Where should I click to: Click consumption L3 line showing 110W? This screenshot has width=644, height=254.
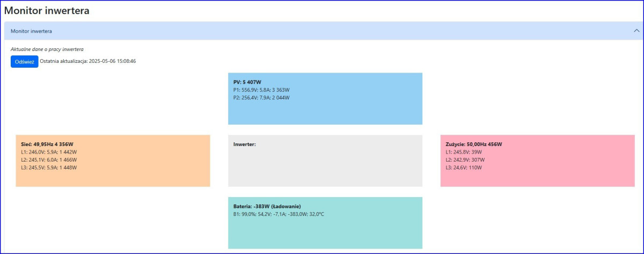tap(464, 168)
